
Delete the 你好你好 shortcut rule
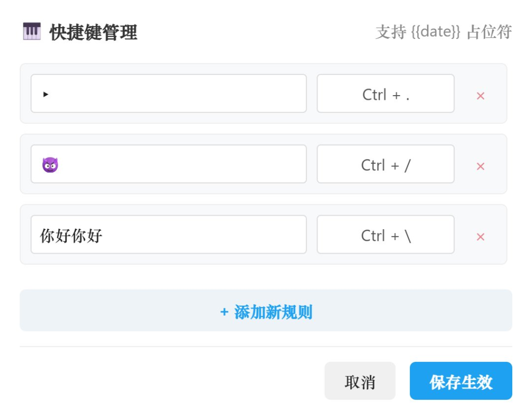tap(481, 237)
